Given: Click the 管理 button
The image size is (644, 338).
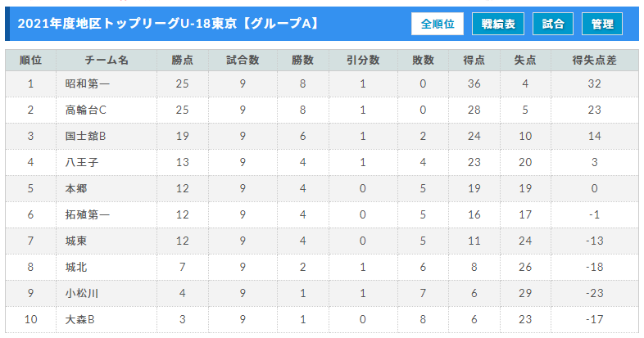Looking at the screenshot, I should tap(602, 24).
